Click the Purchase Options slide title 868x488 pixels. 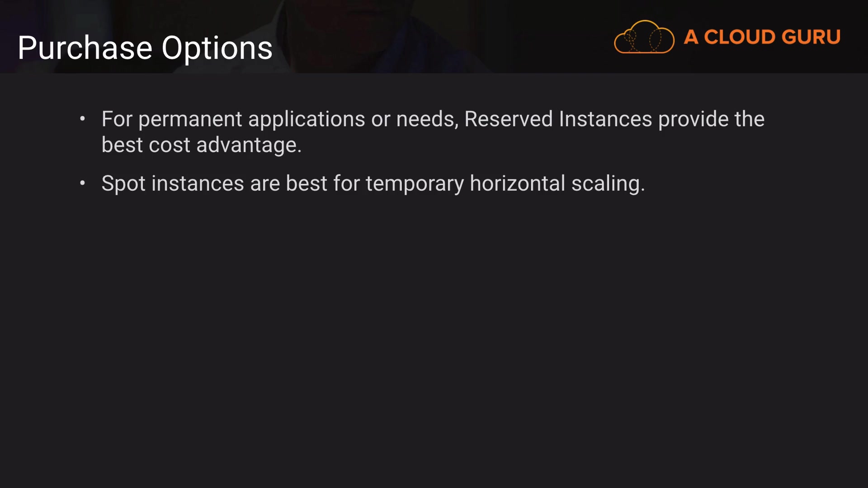145,48
